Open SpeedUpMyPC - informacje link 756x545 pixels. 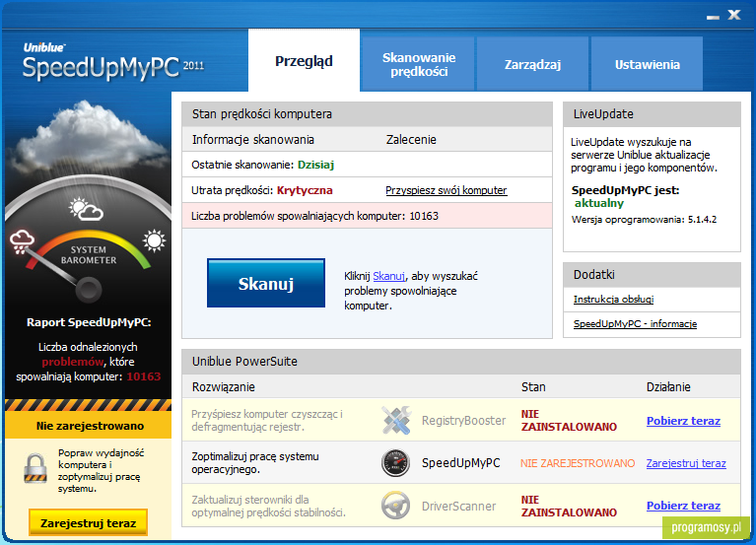pyautogui.click(x=635, y=324)
